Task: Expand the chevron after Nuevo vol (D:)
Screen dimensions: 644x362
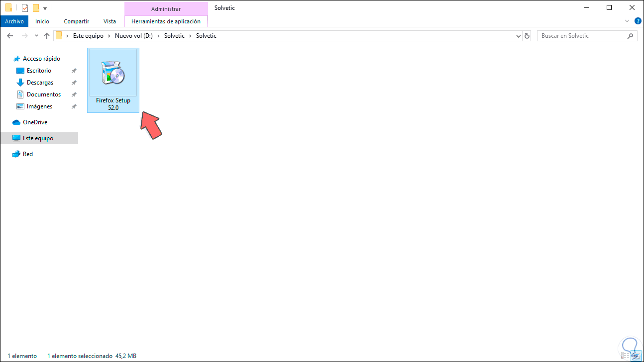Action: (159, 36)
